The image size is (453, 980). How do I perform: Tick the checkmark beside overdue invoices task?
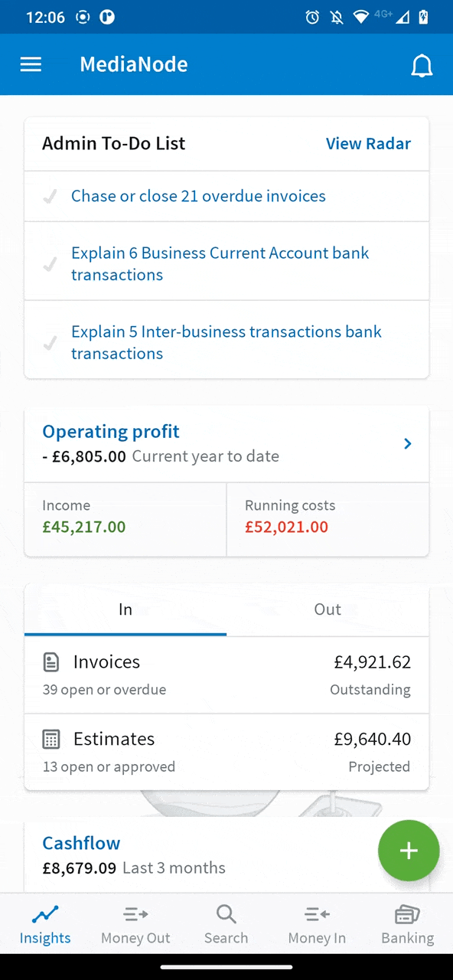pyautogui.click(x=50, y=197)
